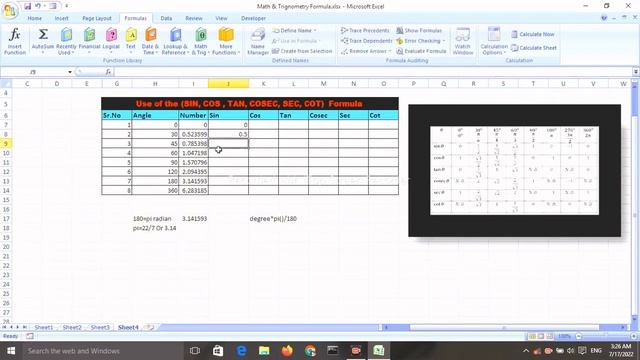Click Trace Precedents
The image size is (640, 360).
click(x=365, y=31)
